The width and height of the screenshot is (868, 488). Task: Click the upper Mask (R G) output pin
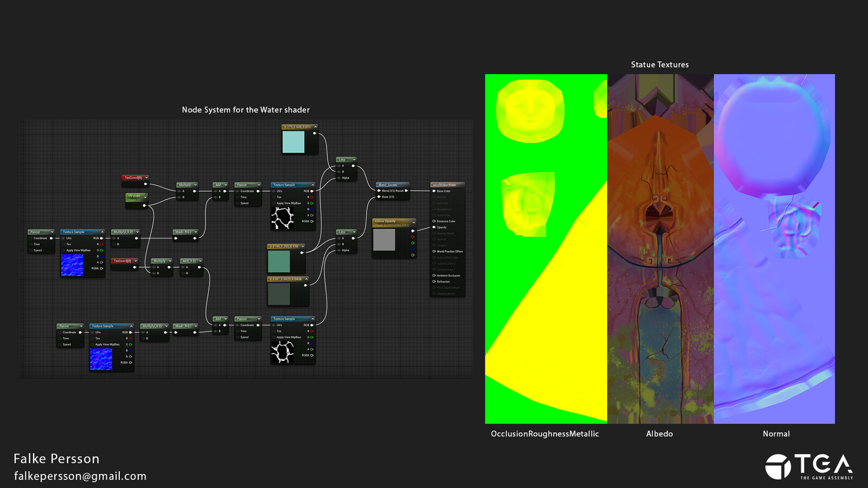click(x=195, y=238)
